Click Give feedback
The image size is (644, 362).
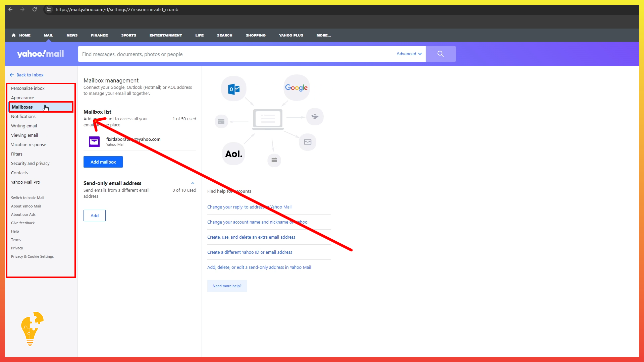23,223
